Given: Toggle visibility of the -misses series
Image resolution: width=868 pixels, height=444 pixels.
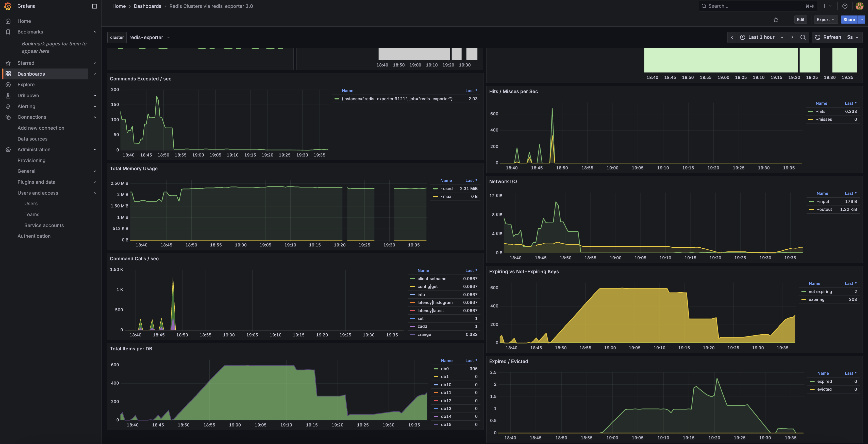Looking at the screenshot, I should click(x=824, y=119).
